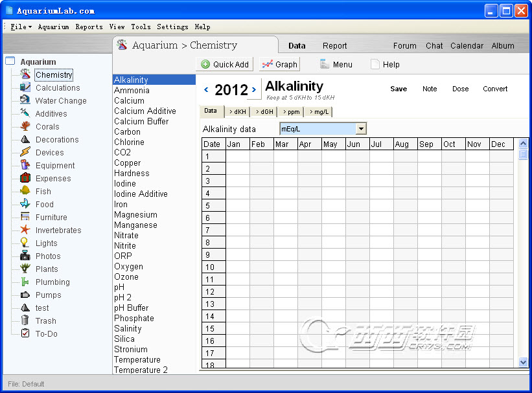Open the Corals icon in sidebar
532x393 pixels.
pos(25,126)
